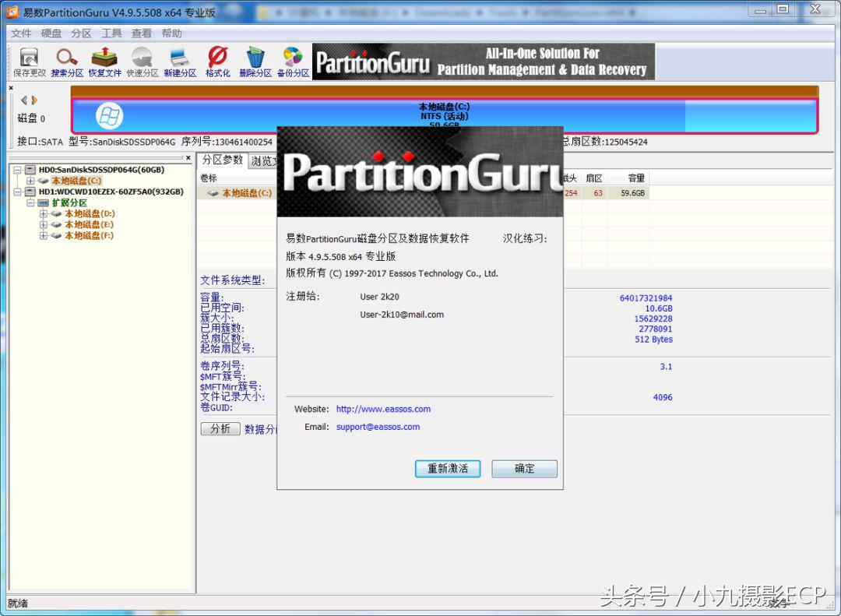This screenshot has width=841, height=616.
Task: Click the 就绪 status bar text
Action: [17, 604]
